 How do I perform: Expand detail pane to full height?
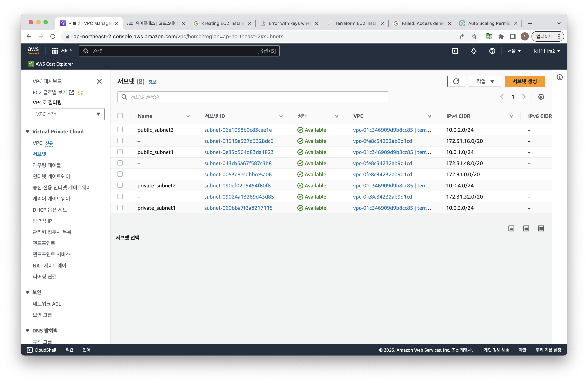coord(541,228)
